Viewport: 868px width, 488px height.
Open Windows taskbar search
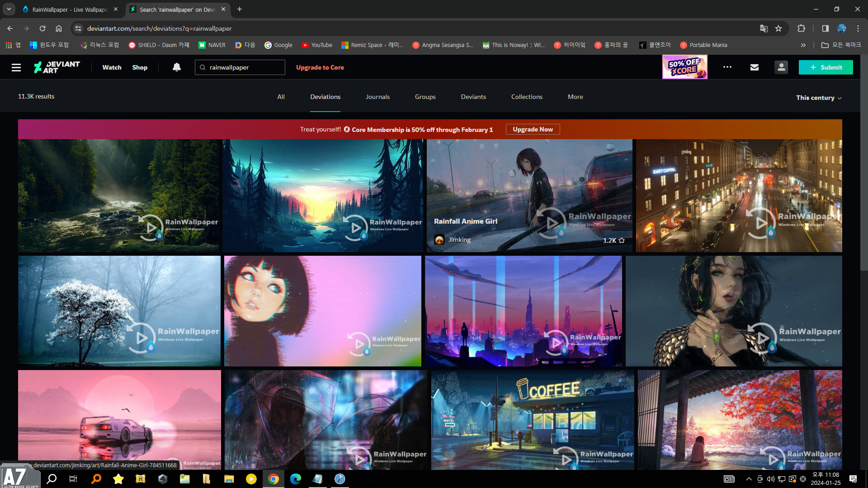click(52, 479)
